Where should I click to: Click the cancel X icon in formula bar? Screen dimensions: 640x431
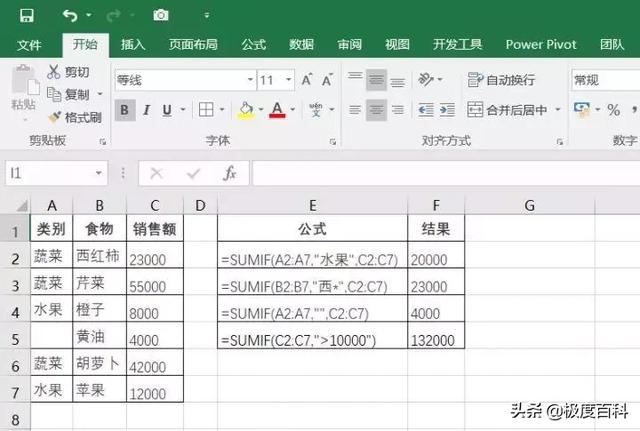click(156, 173)
